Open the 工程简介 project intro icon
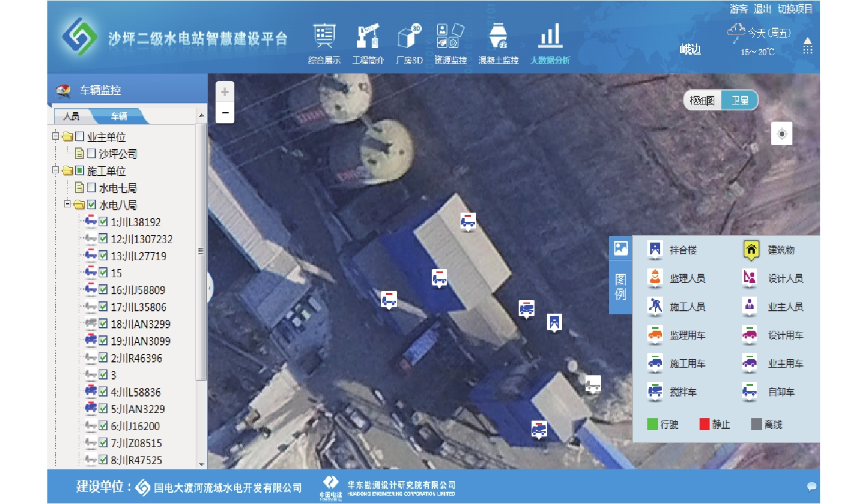867x504 pixels. 368,36
